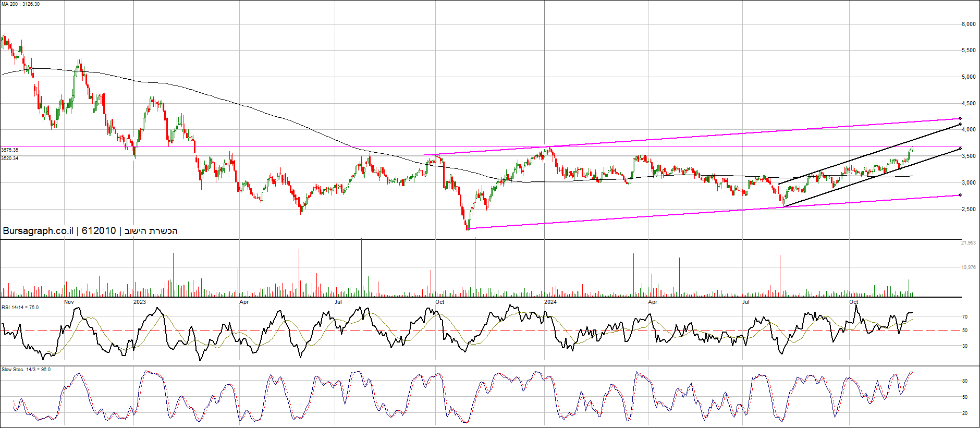Click the Slow Stoc. 14/3 = 96.0 label
Image resolution: width=980 pixels, height=428 pixels.
coord(26,370)
